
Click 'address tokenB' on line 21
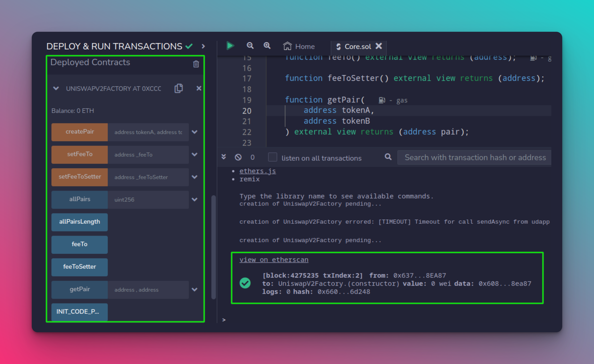click(x=337, y=121)
